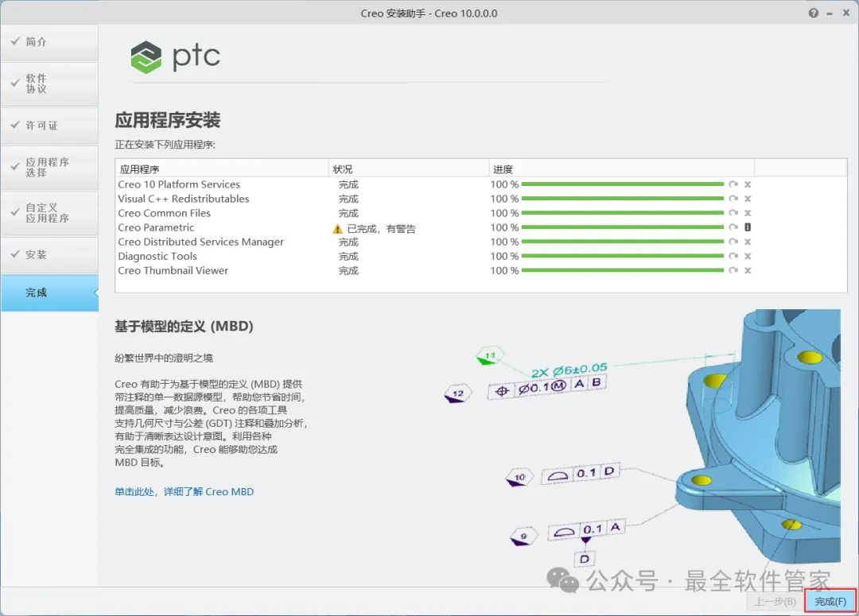This screenshot has width=859, height=616.
Task: Click the 基于模型的定义 (MBD) heading
Action: point(184,327)
